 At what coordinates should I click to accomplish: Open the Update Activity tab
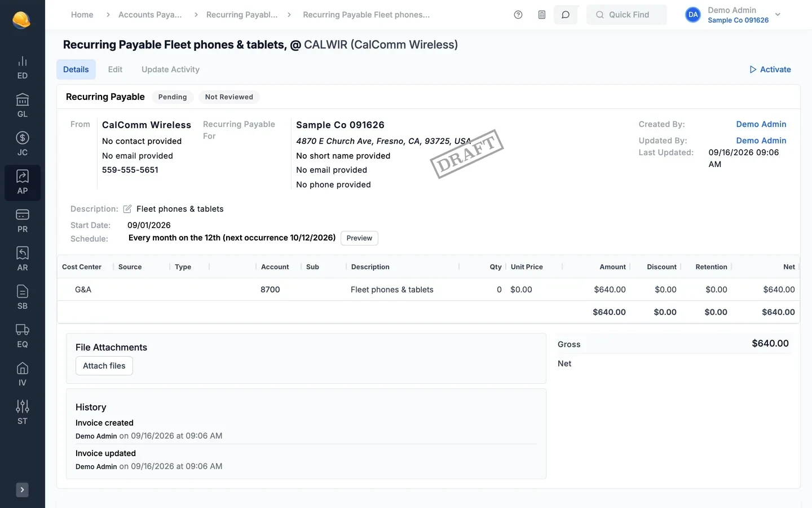(170, 69)
